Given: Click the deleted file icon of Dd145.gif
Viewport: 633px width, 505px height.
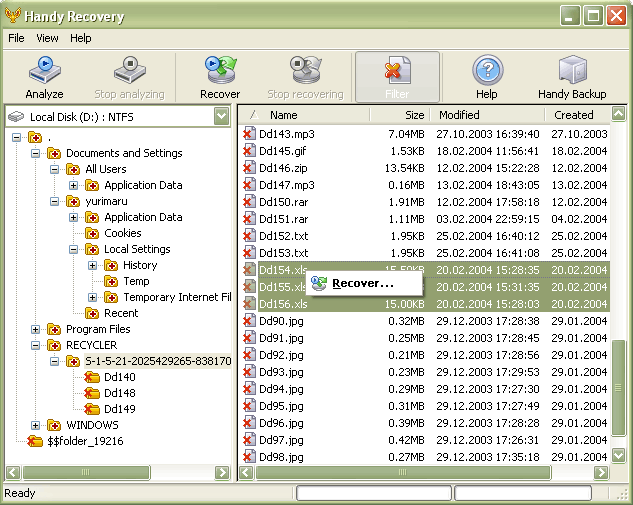Looking at the screenshot, I should (x=249, y=151).
